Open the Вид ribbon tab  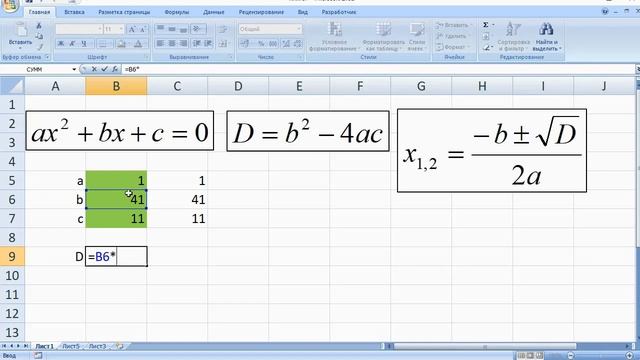pyautogui.click(x=303, y=12)
